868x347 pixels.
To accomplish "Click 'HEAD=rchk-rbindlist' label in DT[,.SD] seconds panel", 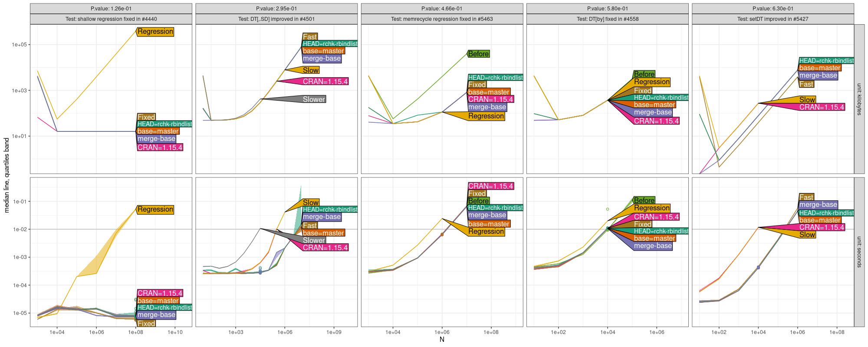I will pyautogui.click(x=330, y=210).
